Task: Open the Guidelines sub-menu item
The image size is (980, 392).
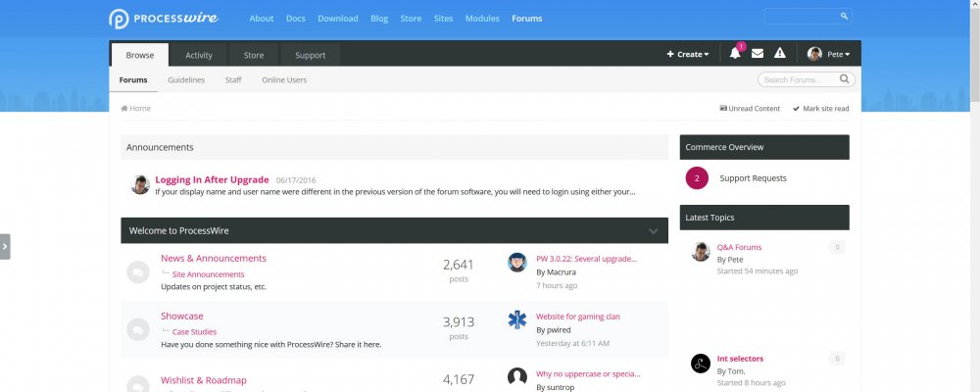Action: 186,80
